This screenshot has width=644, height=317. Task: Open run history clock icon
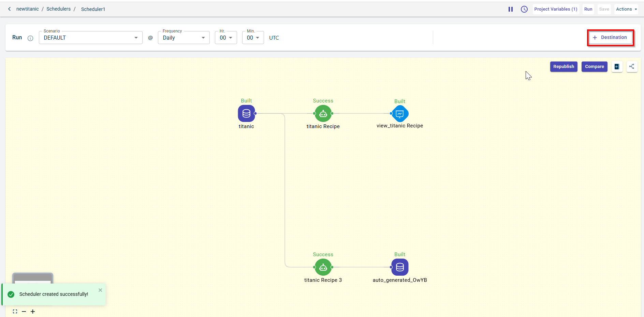pyautogui.click(x=524, y=9)
